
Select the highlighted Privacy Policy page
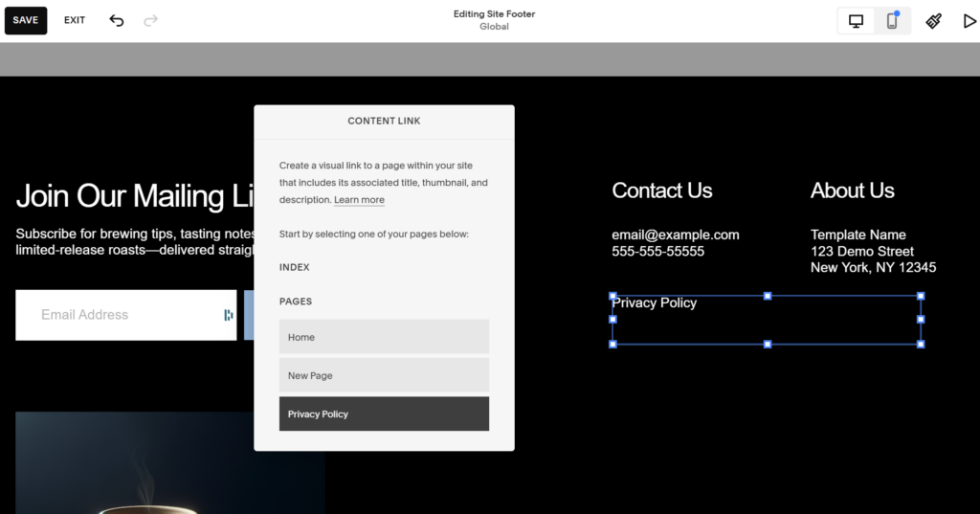[384, 413]
